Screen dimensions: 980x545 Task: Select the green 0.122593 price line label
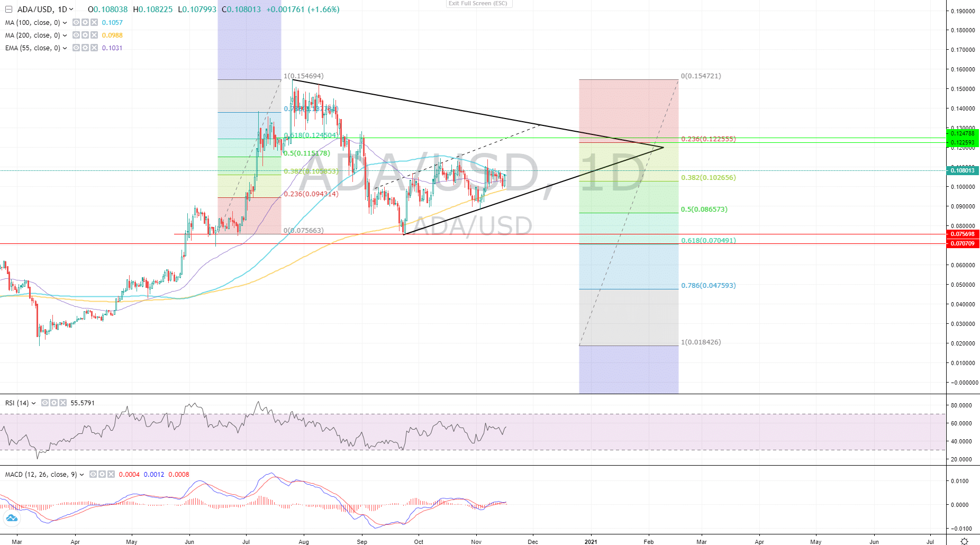point(963,142)
